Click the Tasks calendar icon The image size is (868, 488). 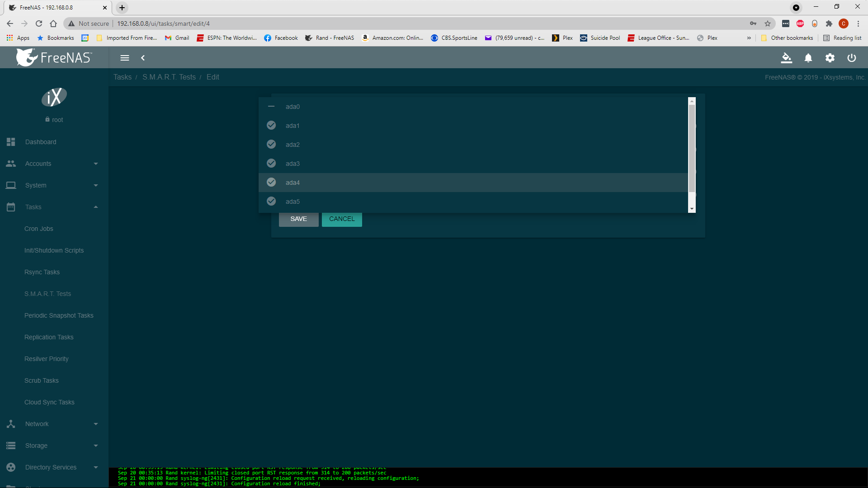coord(11,207)
